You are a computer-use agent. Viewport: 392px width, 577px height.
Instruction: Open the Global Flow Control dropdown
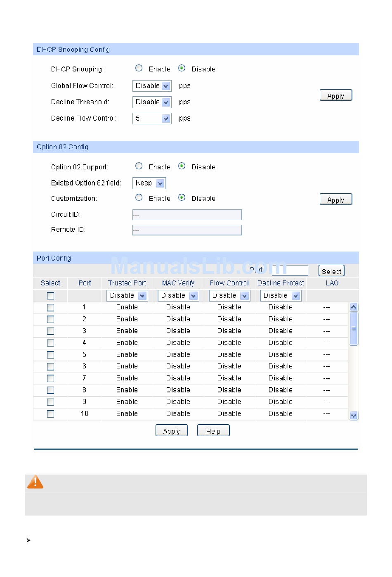click(152, 86)
